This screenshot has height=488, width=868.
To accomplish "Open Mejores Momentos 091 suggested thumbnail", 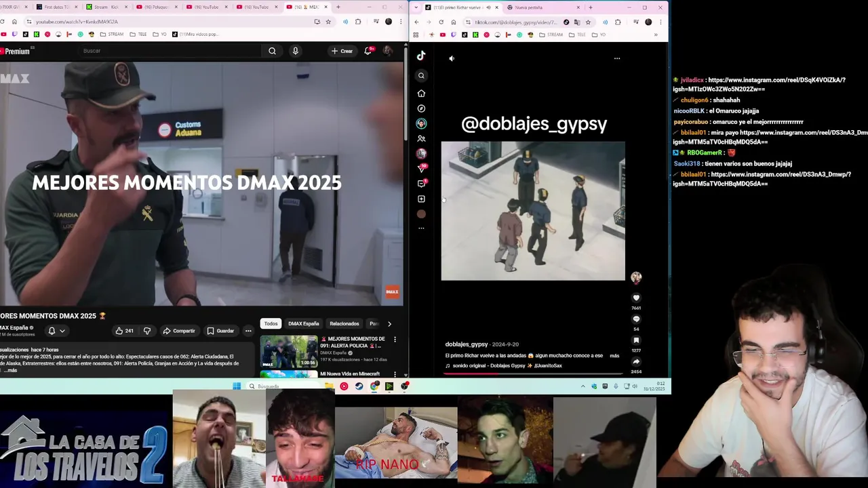I will [x=288, y=352].
